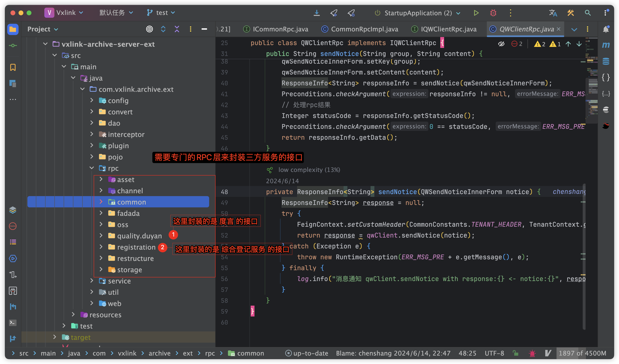Open the Maven tool window
The width and height of the screenshot is (619, 364).
(x=605, y=45)
